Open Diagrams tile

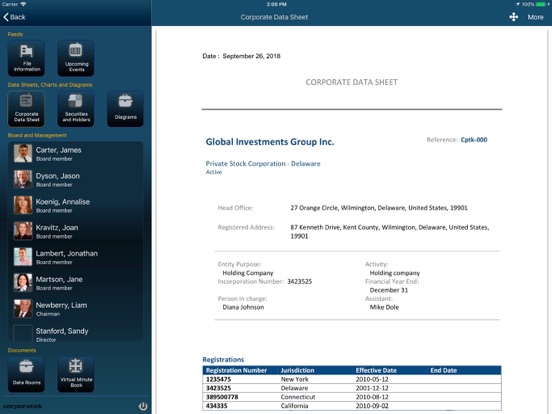(125, 108)
